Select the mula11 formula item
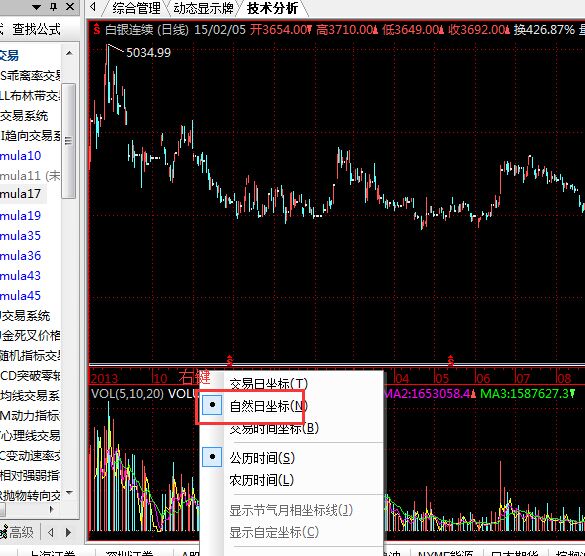Viewport: 585px width, 556px height. (30, 175)
